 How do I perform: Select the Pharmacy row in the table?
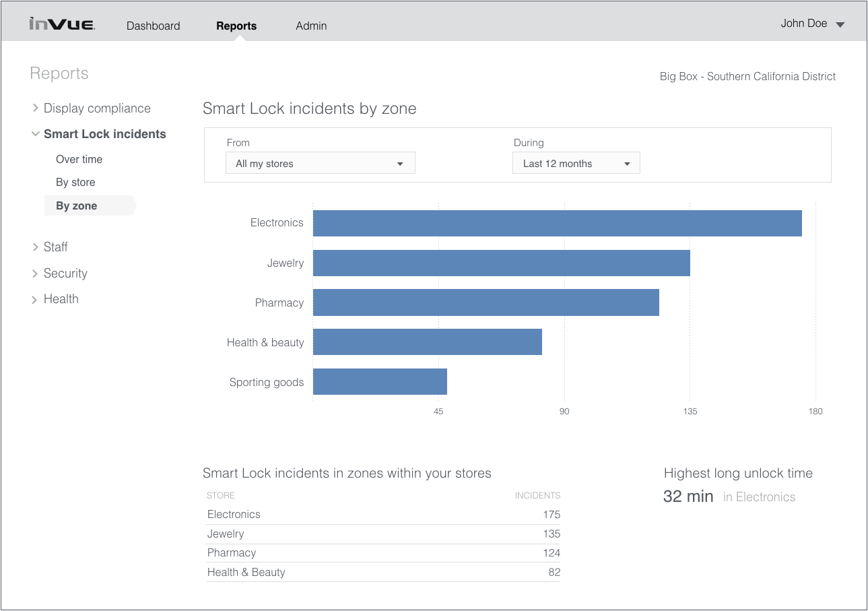[383, 553]
